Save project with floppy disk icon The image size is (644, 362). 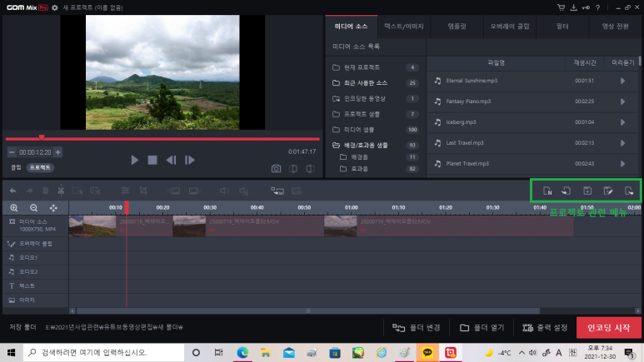click(587, 191)
